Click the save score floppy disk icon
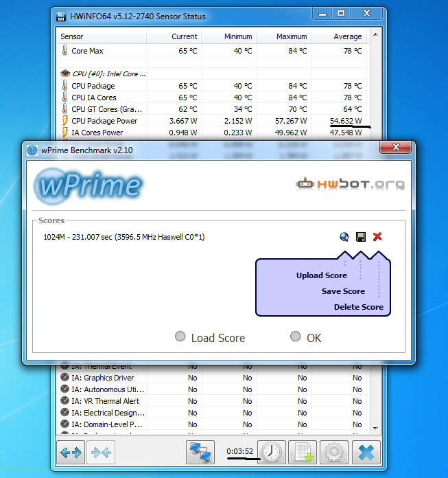448x478 pixels. [361, 236]
